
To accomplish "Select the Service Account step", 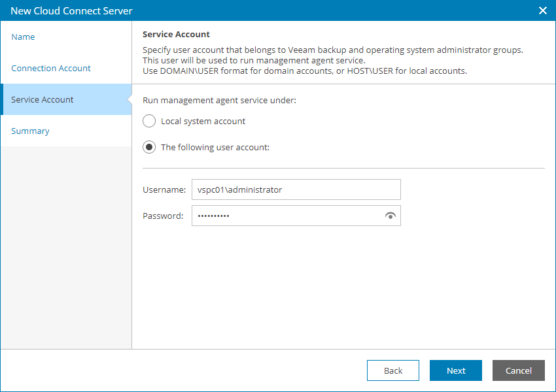I will point(41,99).
